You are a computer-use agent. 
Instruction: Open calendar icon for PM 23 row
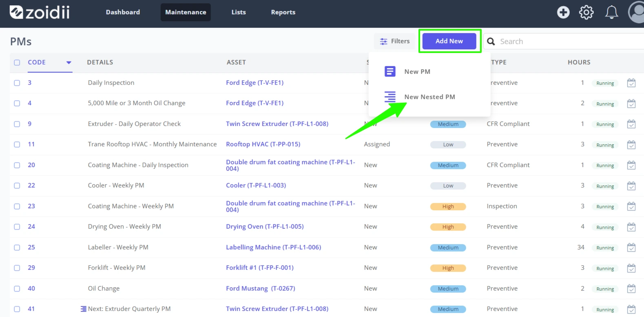631,206
